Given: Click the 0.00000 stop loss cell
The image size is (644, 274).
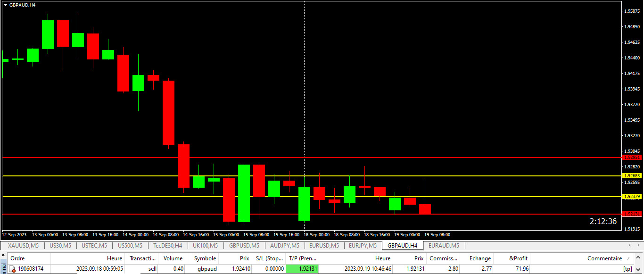Looking at the screenshot, I should [273, 269].
